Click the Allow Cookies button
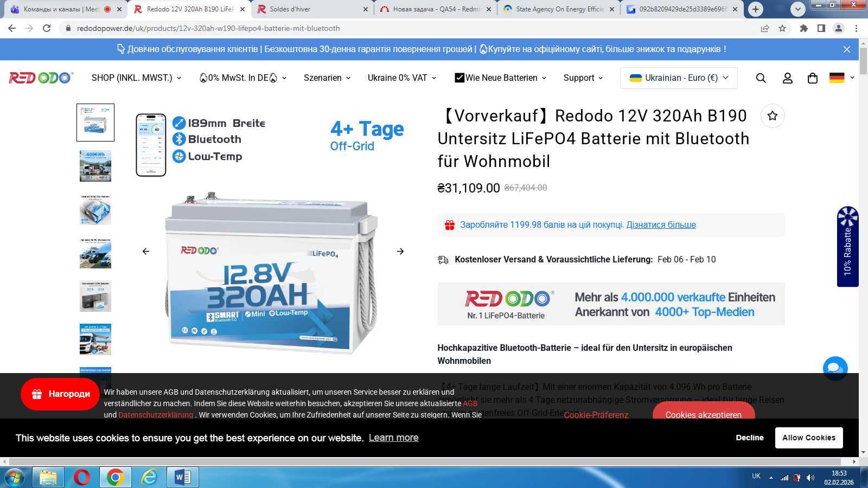 [x=809, y=438]
